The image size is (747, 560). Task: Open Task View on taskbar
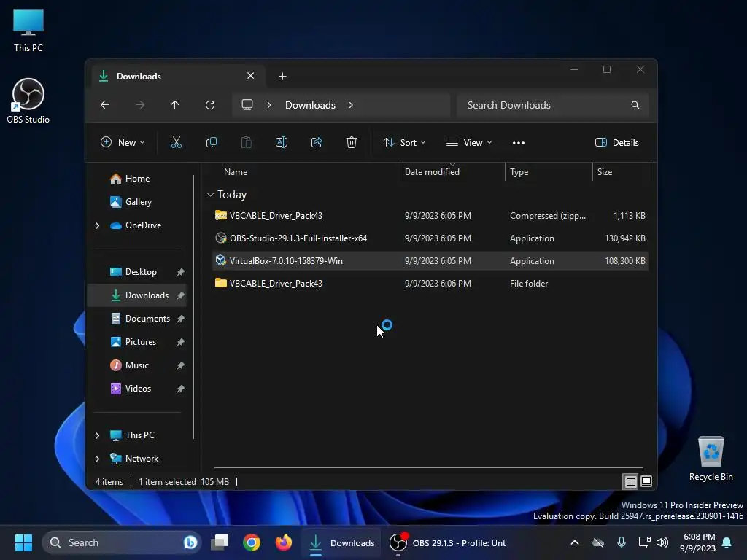(220, 542)
